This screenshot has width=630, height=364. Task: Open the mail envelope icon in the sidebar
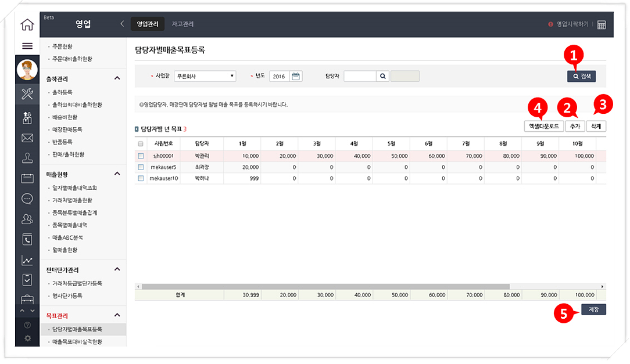pos(27,138)
